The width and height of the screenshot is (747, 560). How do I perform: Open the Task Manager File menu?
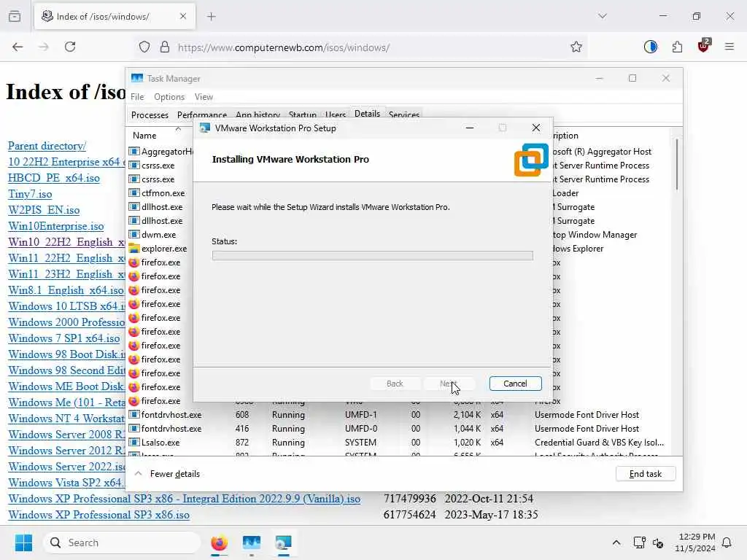pos(137,97)
